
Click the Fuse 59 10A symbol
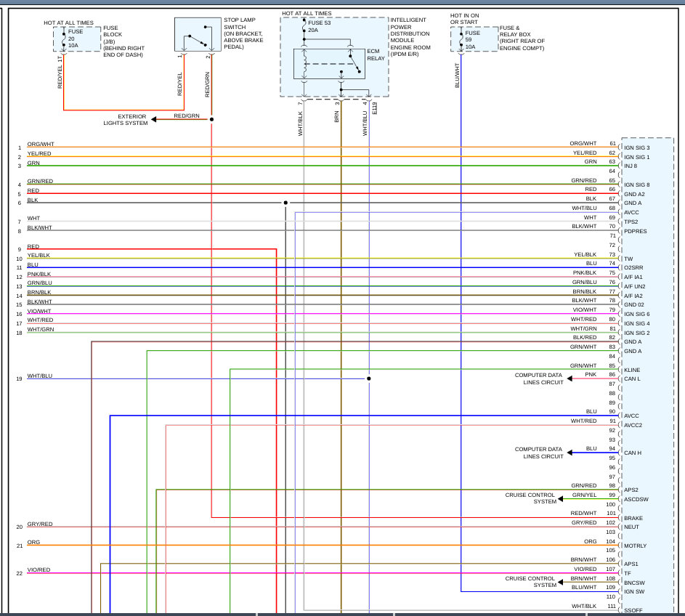[x=461, y=40]
